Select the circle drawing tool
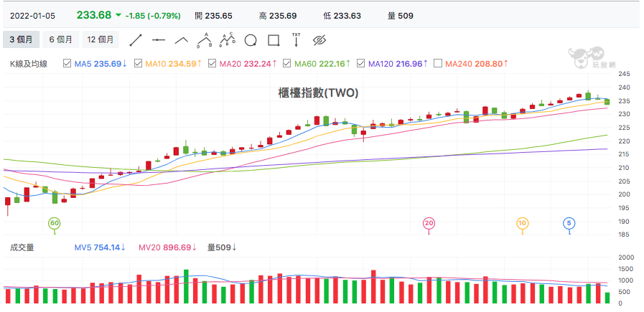Viewport: 644px width, 312px height. [x=251, y=40]
